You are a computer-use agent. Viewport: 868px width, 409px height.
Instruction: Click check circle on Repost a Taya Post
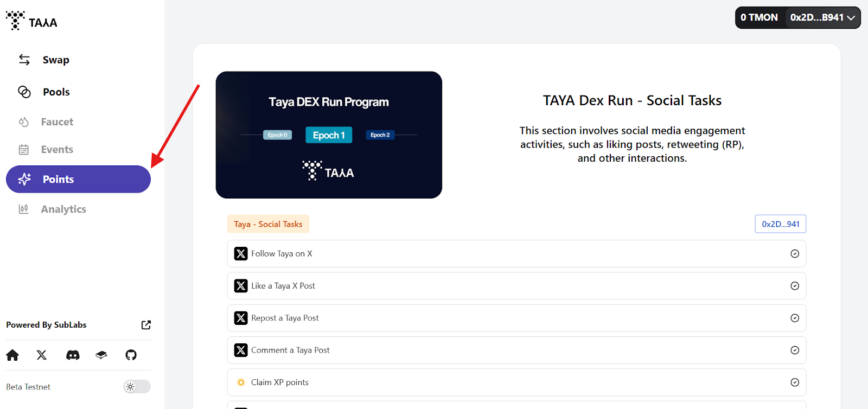[795, 318]
